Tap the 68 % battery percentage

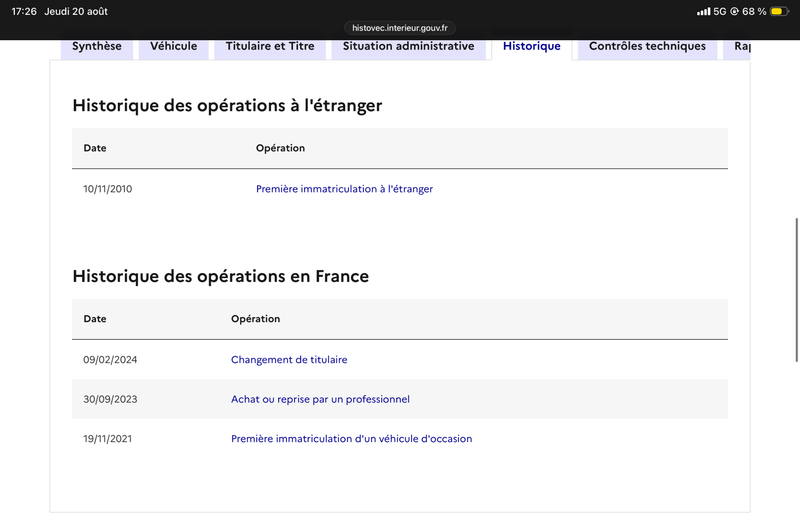click(x=754, y=11)
